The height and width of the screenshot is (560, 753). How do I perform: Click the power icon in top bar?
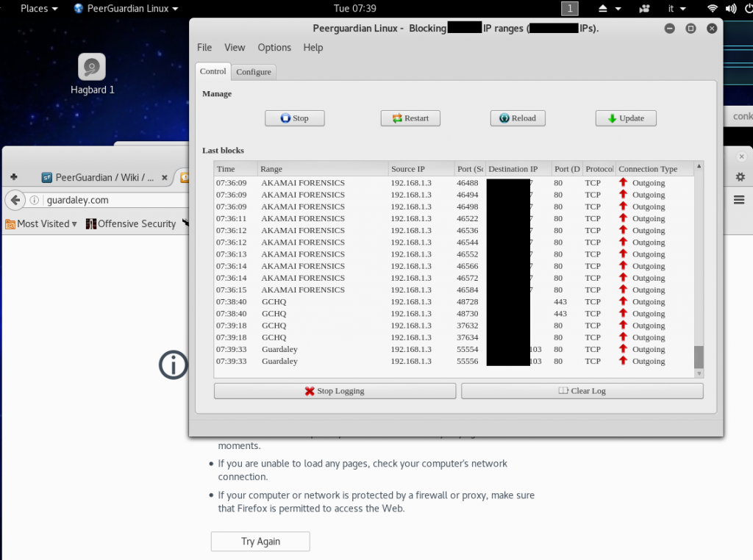tap(748, 9)
